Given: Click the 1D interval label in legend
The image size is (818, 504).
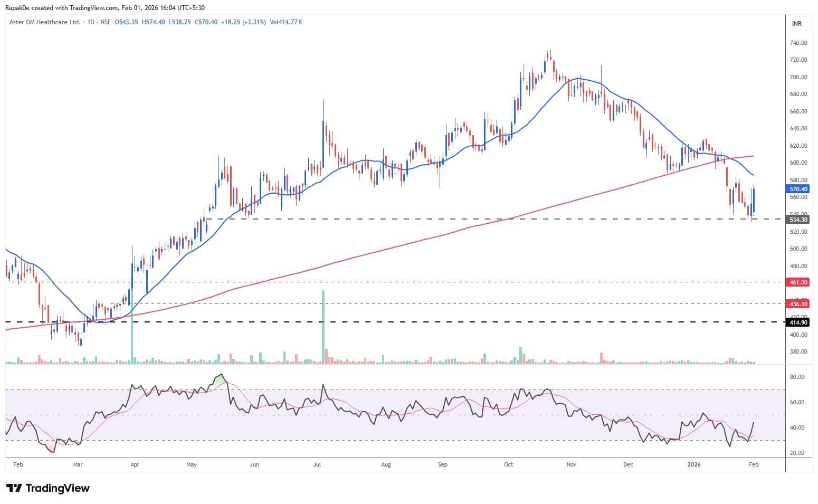Looking at the screenshot, I should click(x=91, y=22).
